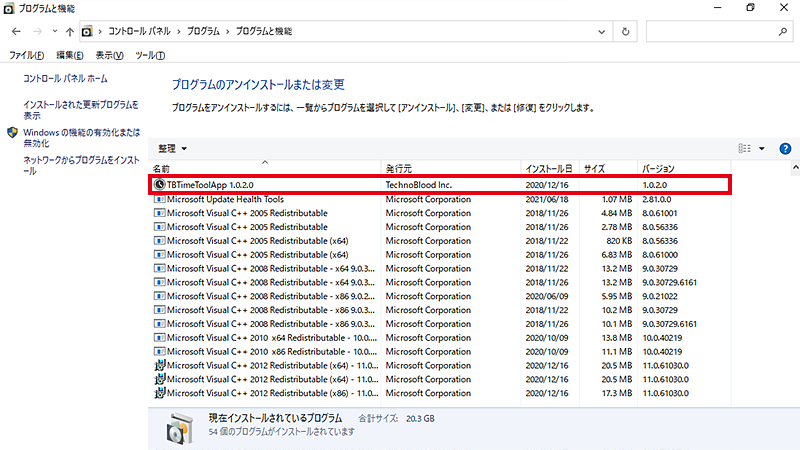Click icon of Visual C++ 2008 x86 9.0.21022

160,296
